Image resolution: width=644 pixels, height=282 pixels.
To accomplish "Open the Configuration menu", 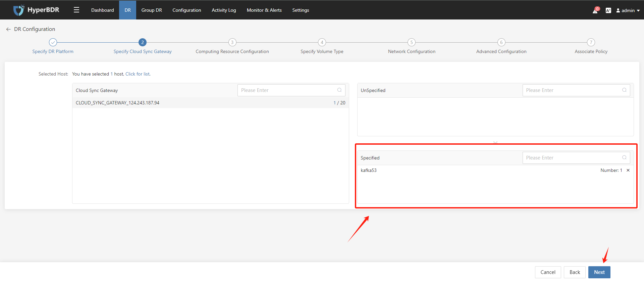I will [x=187, y=10].
